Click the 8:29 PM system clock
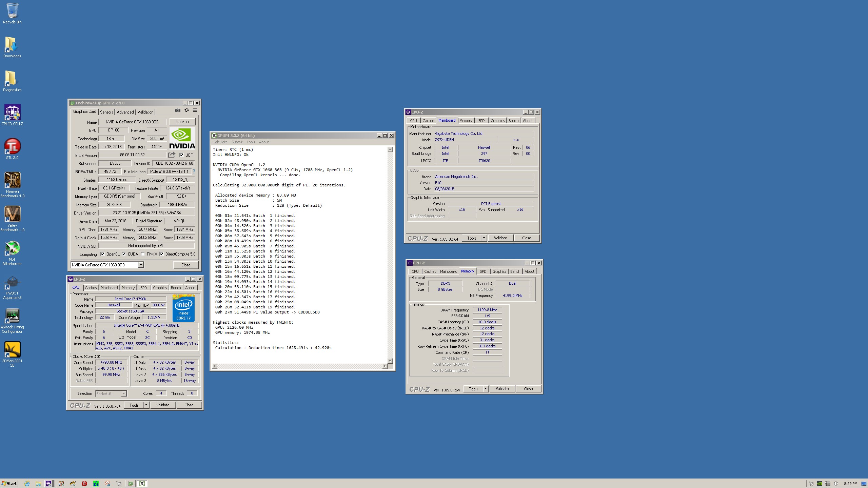The image size is (868, 488). [x=850, y=484]
